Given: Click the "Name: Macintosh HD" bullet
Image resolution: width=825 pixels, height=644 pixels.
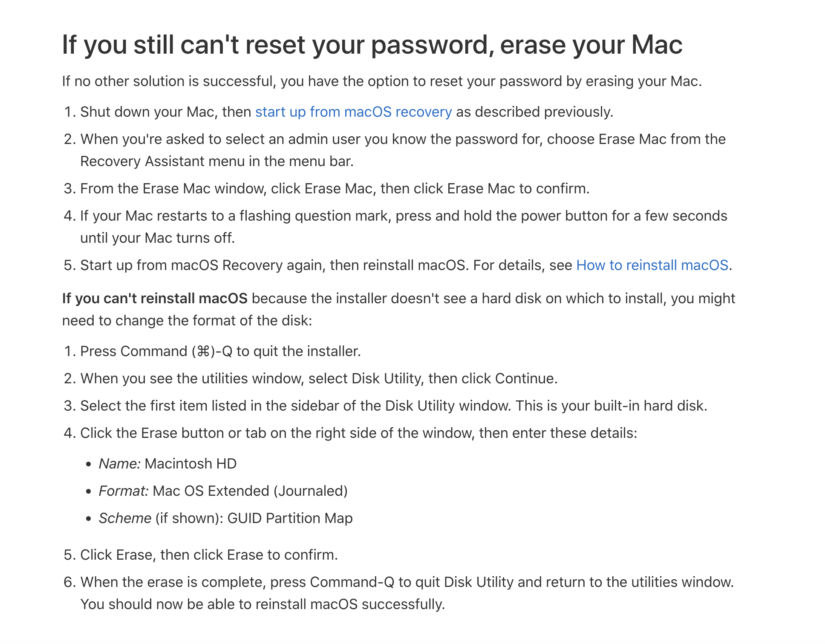Looking at the screenshot, I should 167,463.
